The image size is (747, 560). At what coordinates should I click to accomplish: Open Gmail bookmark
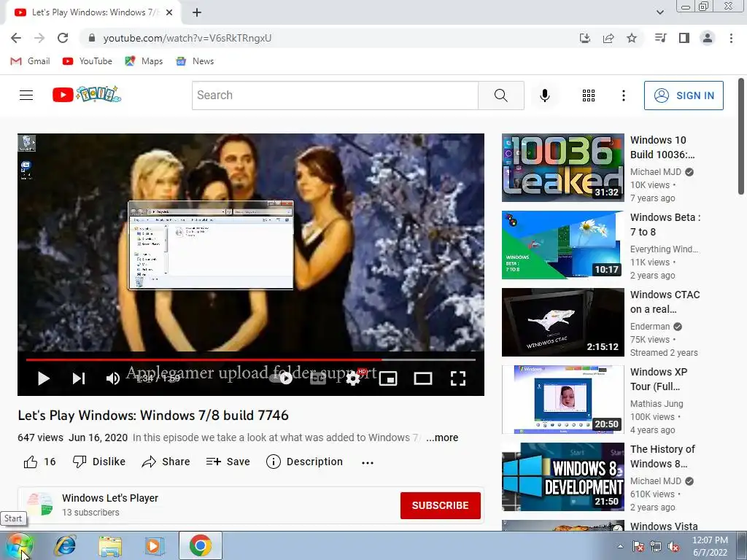click(x=30, y=61)
